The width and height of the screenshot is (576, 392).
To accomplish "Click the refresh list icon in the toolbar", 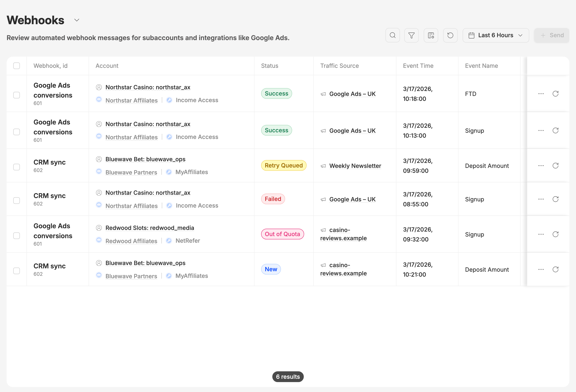I will pos(450,35).
